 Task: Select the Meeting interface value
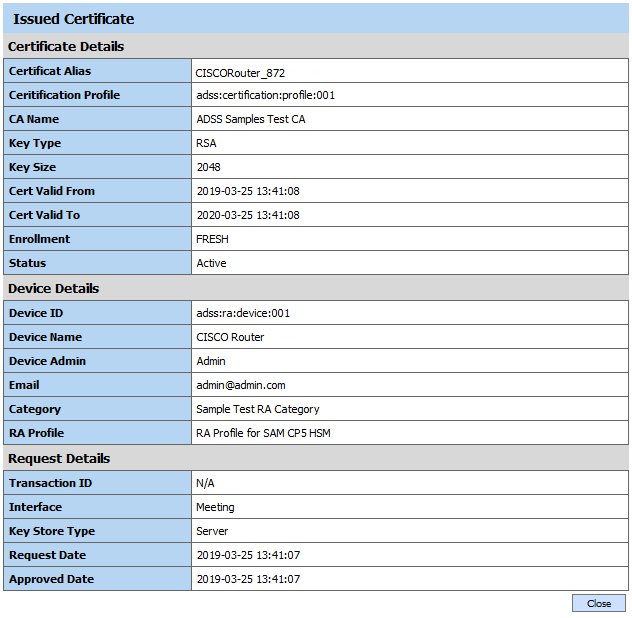(x=215, y=508)
